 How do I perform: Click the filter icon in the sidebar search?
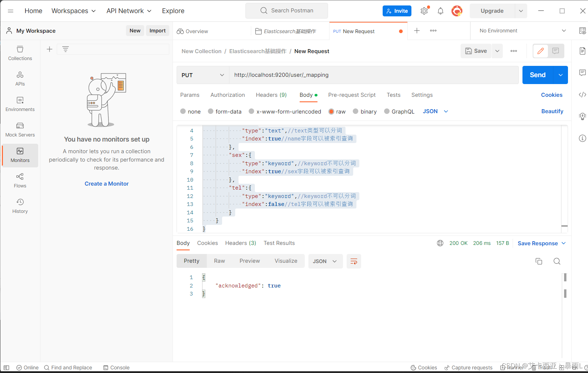pos(66,49)
